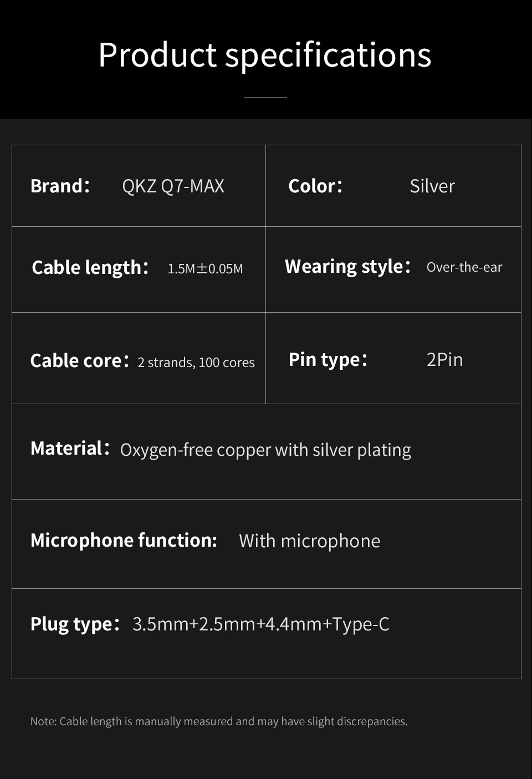Select the "Silver" color value
The width and height of the screenshot is (532, 779).
(432, 186)
